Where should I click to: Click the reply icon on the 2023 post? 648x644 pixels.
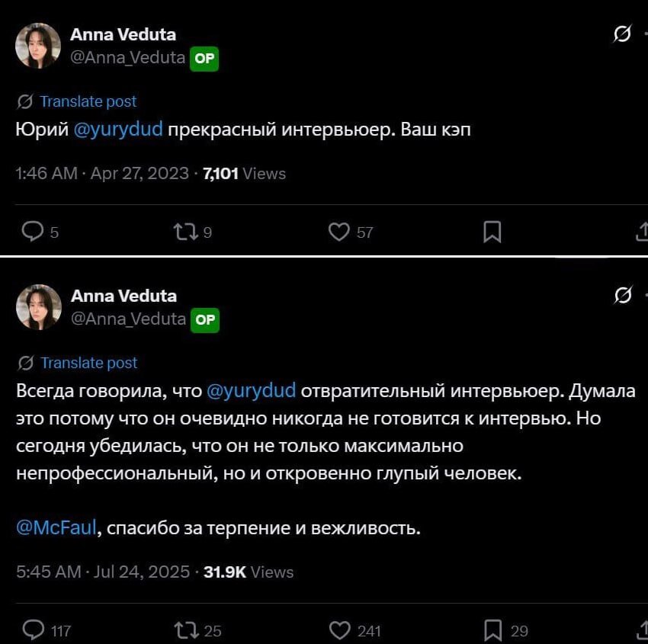(33, 231)
